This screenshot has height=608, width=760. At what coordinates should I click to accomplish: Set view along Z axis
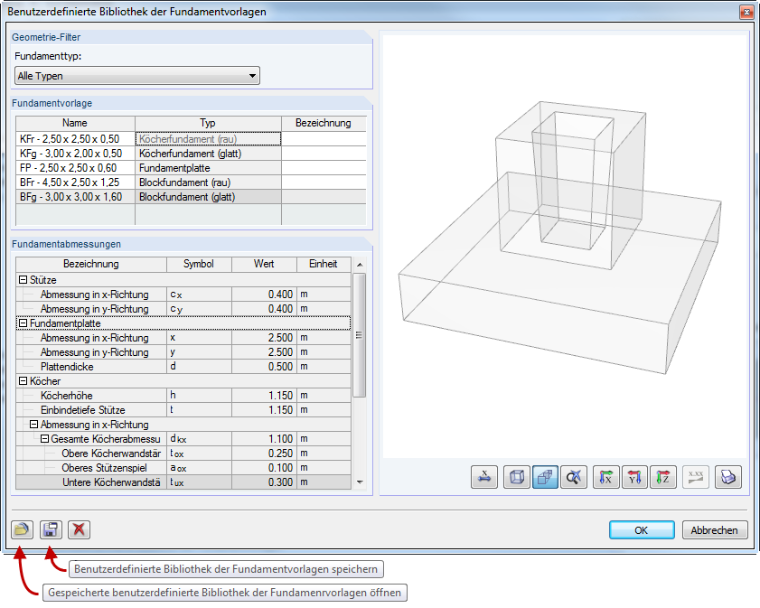663,478
